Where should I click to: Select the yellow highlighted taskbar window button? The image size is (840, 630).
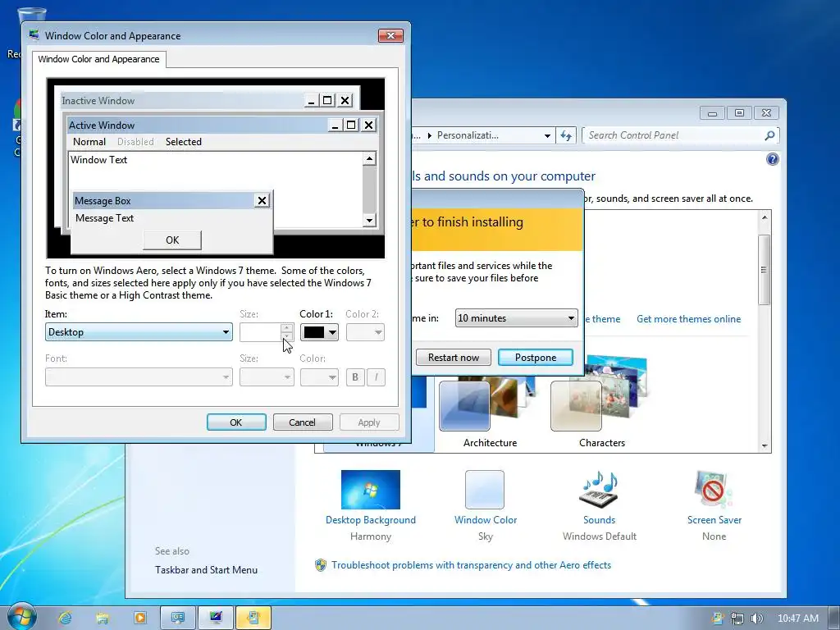point(253,618)
